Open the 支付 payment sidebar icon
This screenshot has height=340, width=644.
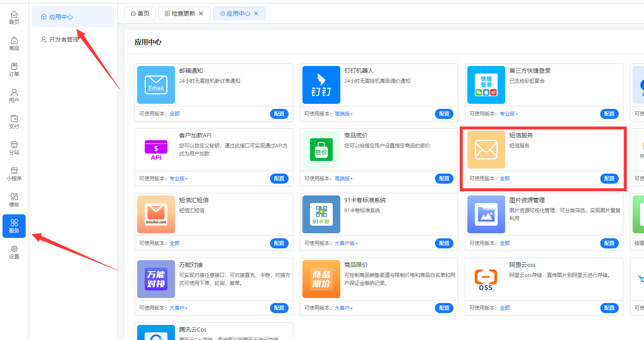[14, 122]
